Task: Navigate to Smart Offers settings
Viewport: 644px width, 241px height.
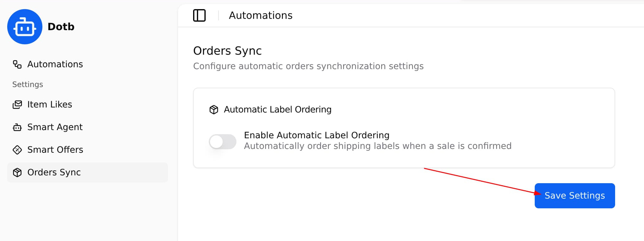Action: pyautogui.click(x=55, y=150)
